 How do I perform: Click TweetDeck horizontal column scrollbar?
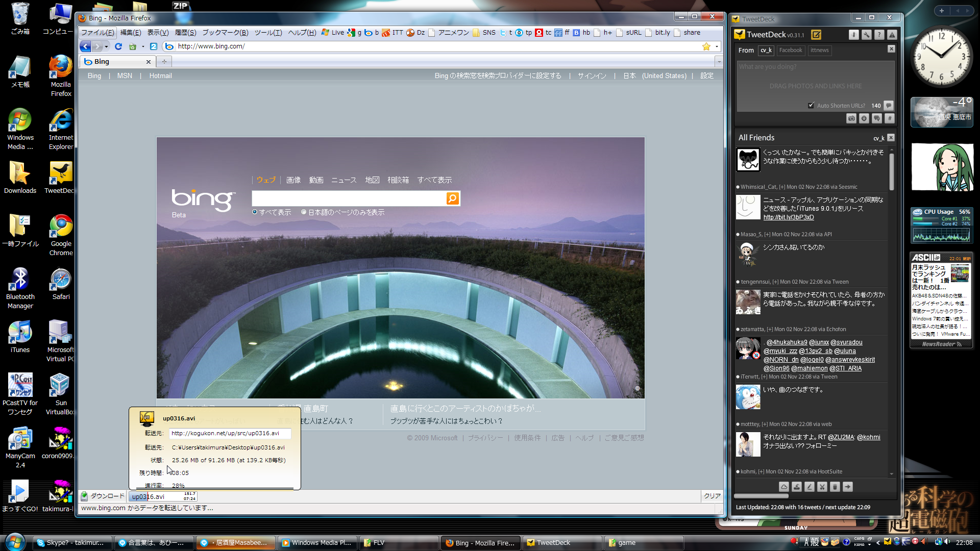[x=761, y=496]
